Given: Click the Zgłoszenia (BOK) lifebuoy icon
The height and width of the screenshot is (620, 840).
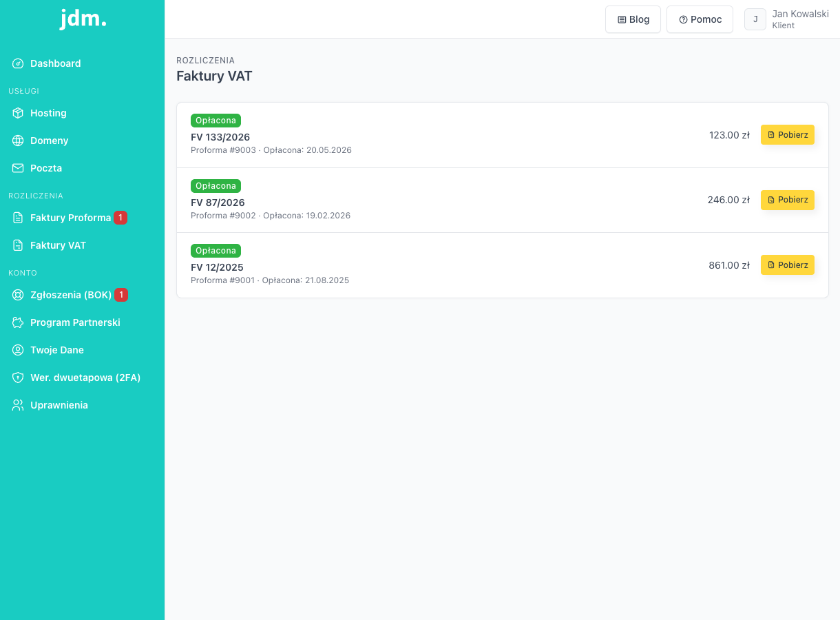Looking at the screenshot, I should (x=18, y=295).
